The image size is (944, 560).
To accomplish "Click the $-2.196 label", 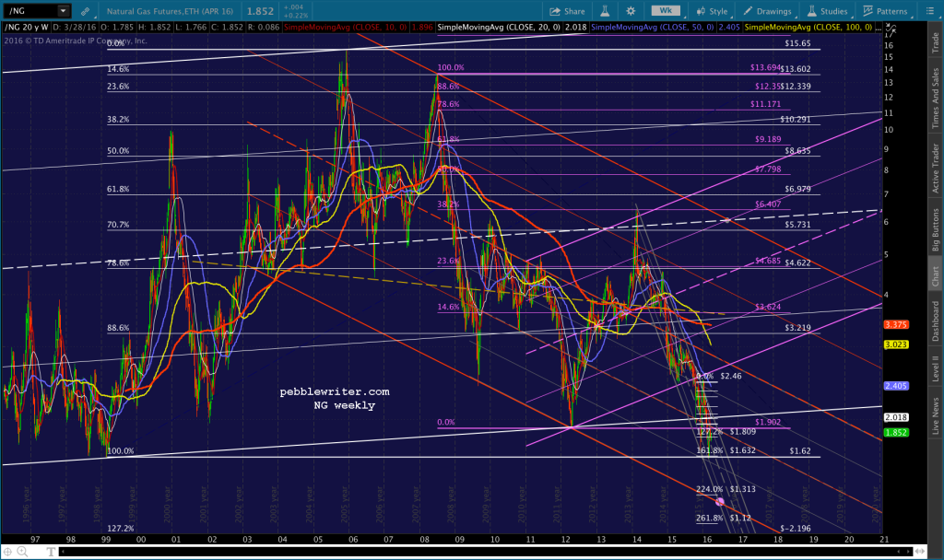I will click(x=796, y=529).
